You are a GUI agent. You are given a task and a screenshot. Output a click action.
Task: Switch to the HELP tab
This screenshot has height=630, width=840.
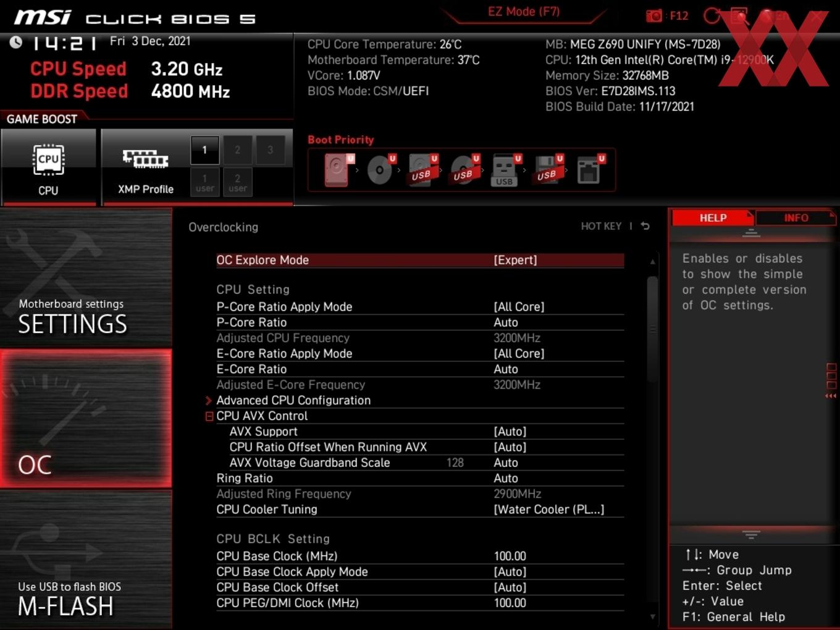click(x=713, y=217)
